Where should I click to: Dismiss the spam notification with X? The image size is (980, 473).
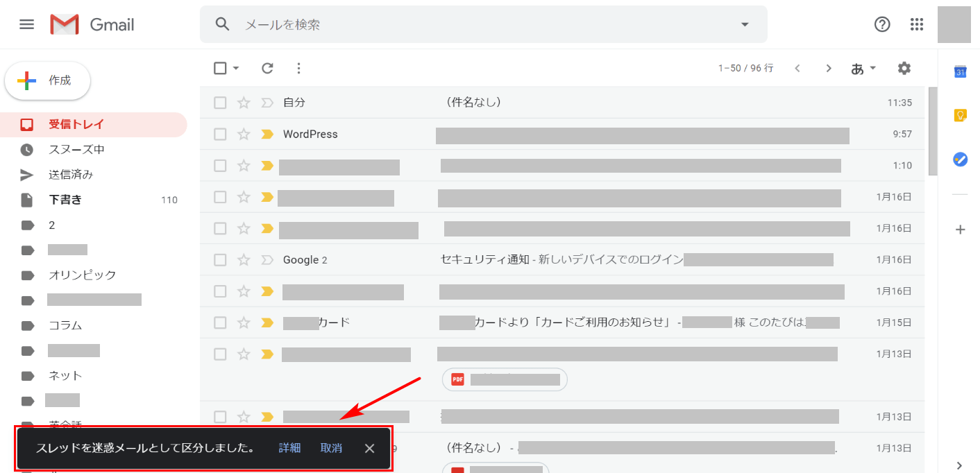pyautogui.click(x=369, y=448)
